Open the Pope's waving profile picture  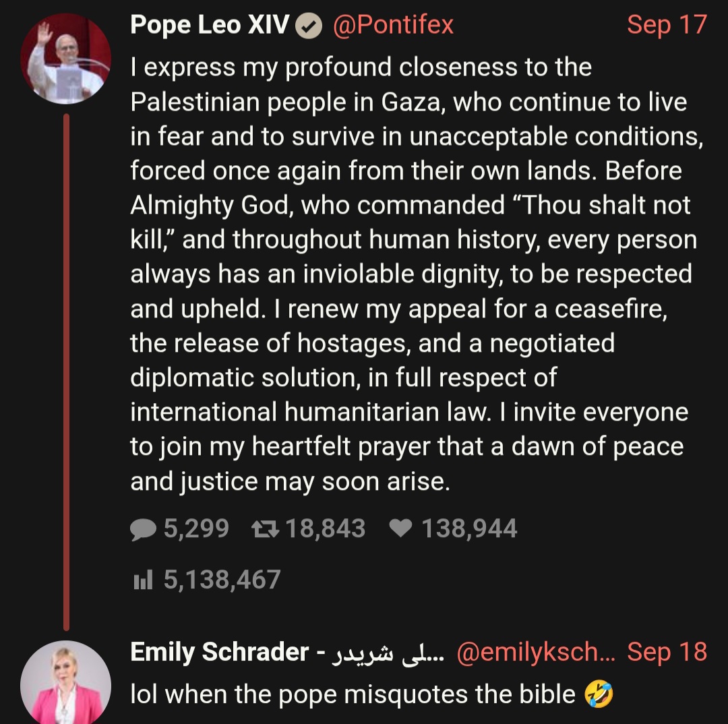pyautogui.click(x=65, y=59)
